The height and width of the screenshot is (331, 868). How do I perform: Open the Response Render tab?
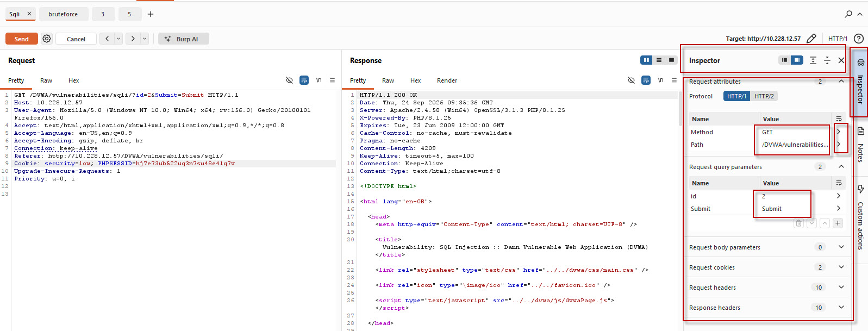click(x=447, y=80)
